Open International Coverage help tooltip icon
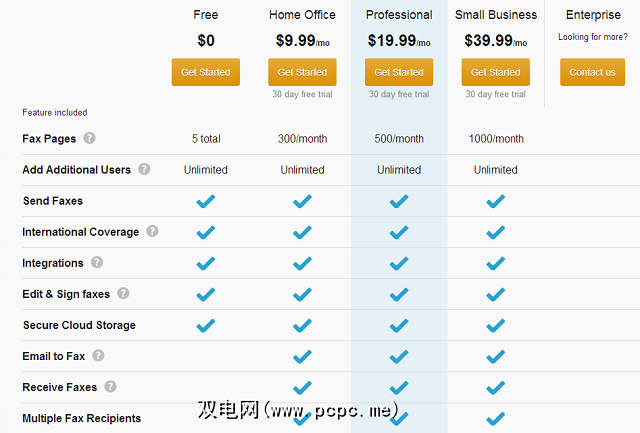640x433 pixels. coord(152,231)
